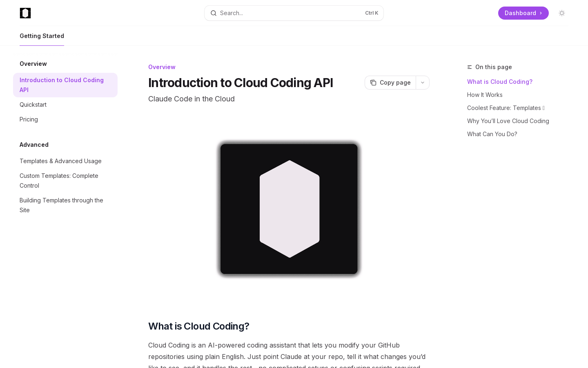Jump to What is Cloud Coding? section link

pos(500,82)
